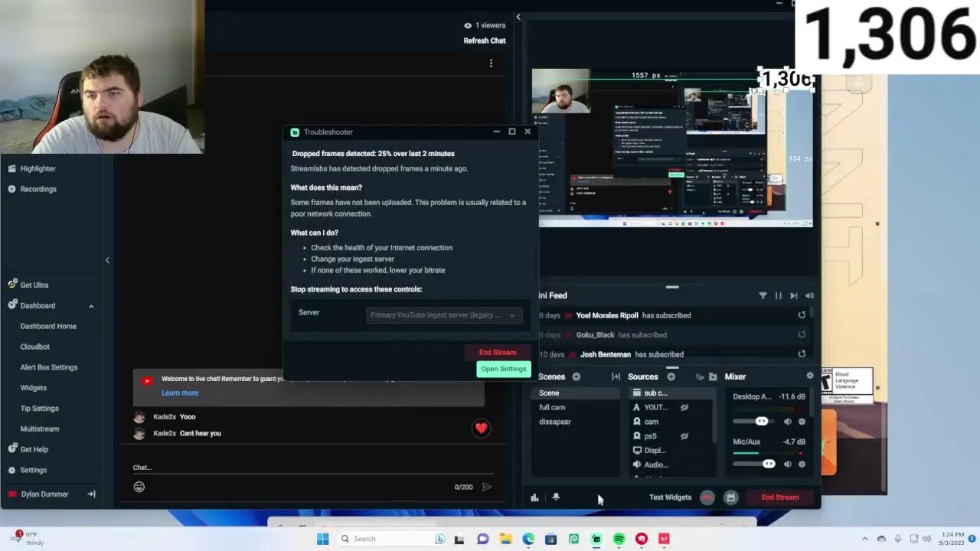Click the replay buffer save icon
Screen dimensions: 980x551
tap(730, 497)
